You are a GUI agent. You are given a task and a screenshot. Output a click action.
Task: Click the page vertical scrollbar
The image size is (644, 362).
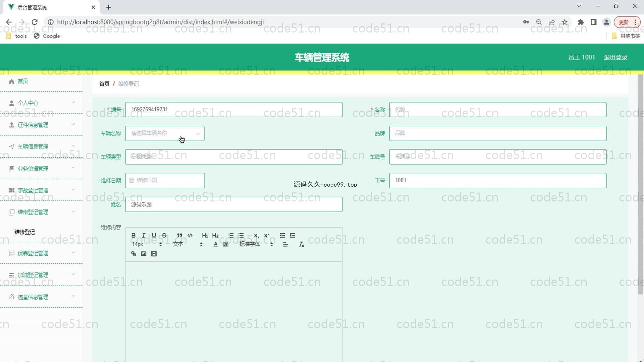(641, 184)
